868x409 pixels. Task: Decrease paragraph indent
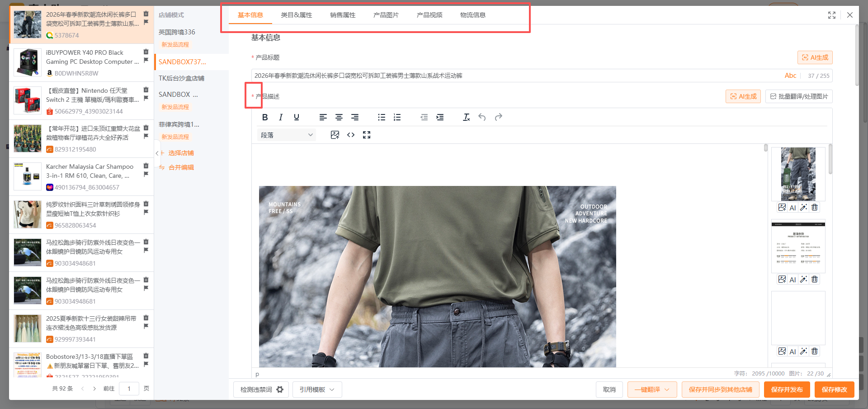point(424,117)
